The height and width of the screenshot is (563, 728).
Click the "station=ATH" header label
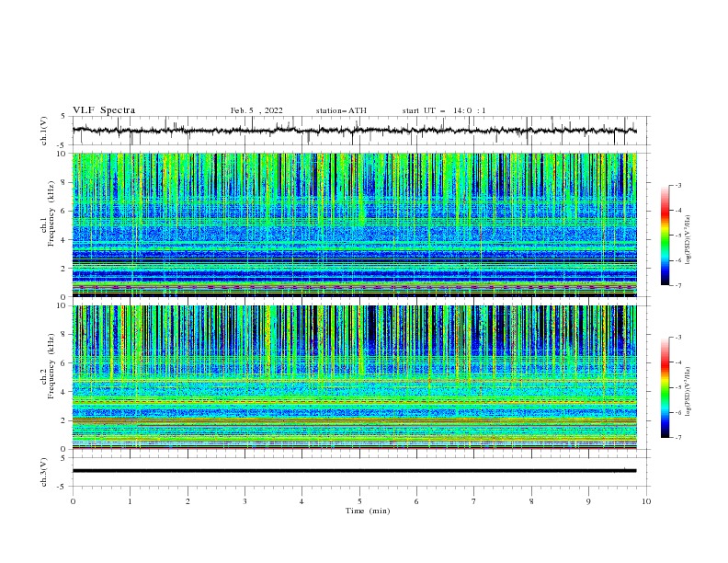point(341,110)
